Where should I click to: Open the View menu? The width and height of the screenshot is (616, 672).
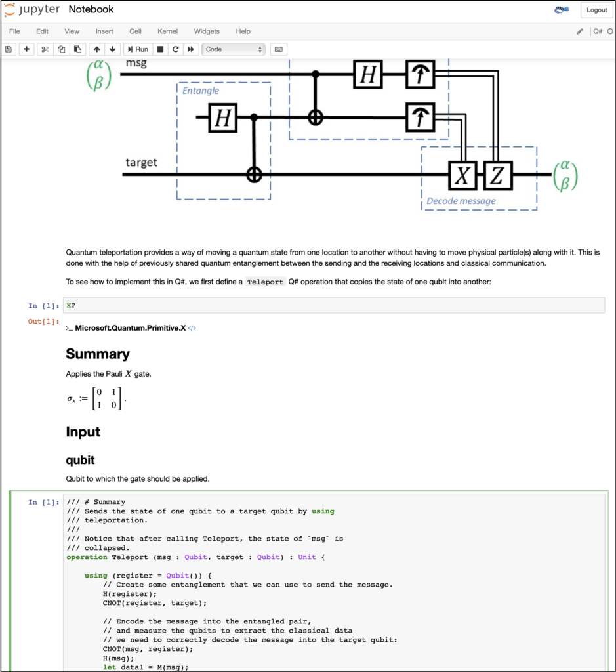(72, 31)
